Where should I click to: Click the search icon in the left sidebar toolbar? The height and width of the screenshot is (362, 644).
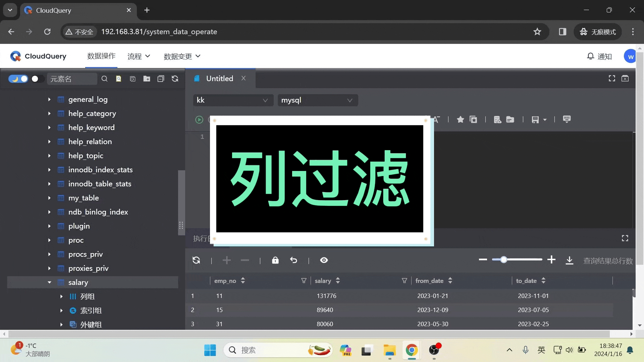[104, 78]
